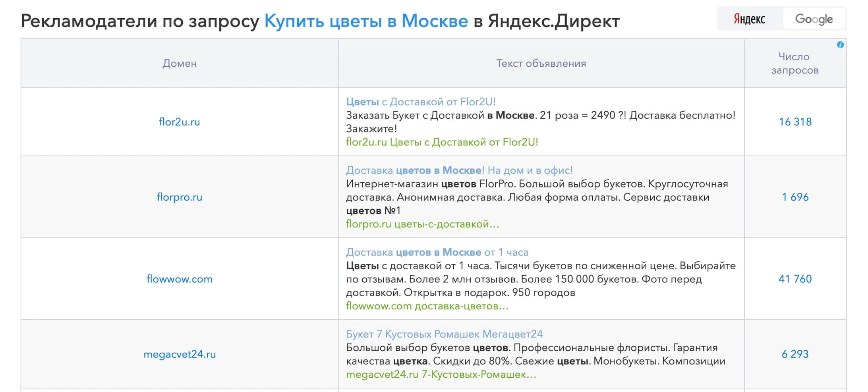Viewport: 868px width, 392px height.
Task: Switch to the Google tab
Action: point(814,19)
